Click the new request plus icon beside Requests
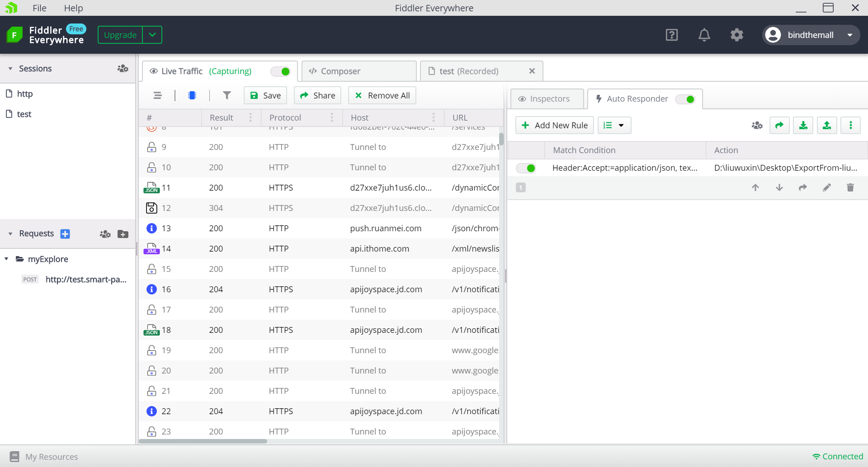 coord(65,234)
